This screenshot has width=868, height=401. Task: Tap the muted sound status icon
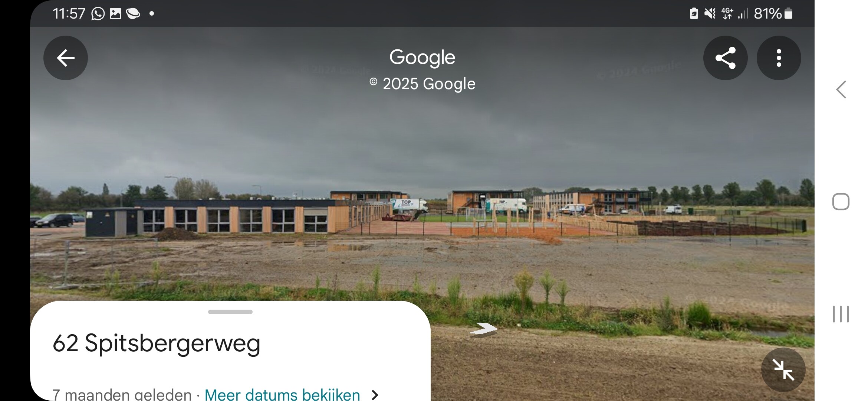click(x=710, y=14)
